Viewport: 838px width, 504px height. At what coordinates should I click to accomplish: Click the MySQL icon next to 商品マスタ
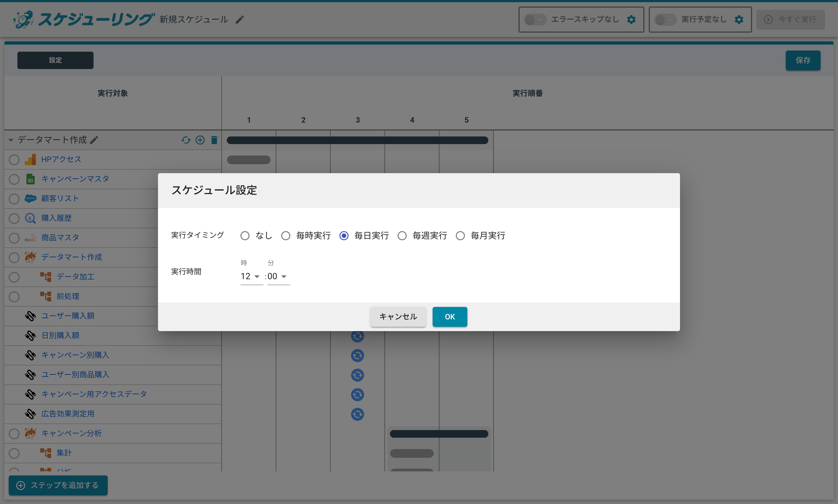click(x=30, y=238)
